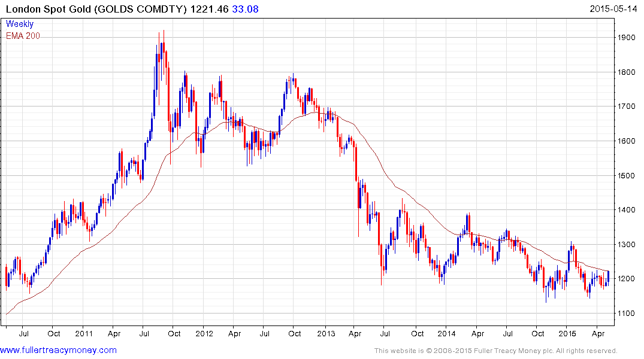This screenshot has width=644, height=359.
Task: Click the 1100 price axis label
Action: (x=627, y=314)
